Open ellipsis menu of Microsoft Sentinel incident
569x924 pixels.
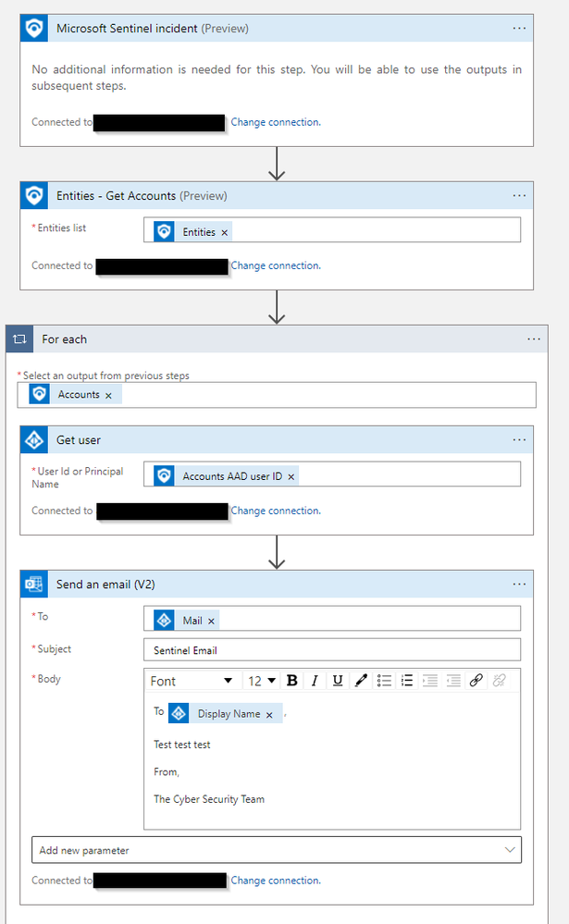click(519, 29)
